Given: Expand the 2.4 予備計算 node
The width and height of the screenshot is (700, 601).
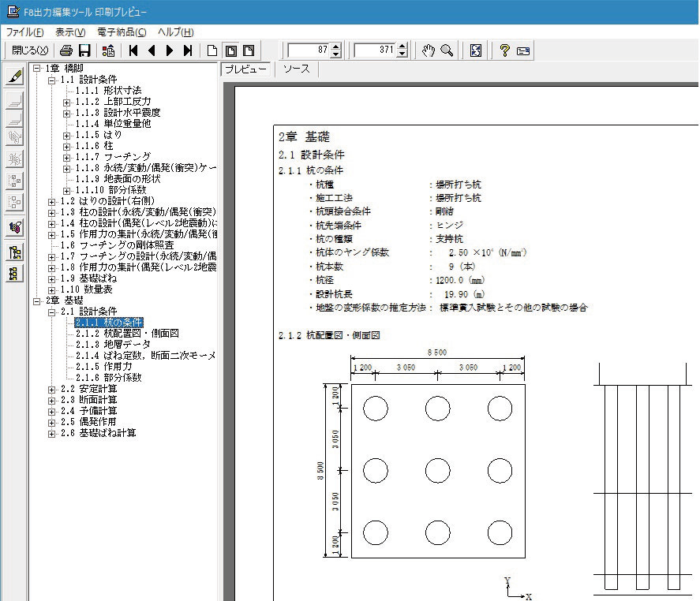Looking at the screenshot, I should click(x=52, y=412).
